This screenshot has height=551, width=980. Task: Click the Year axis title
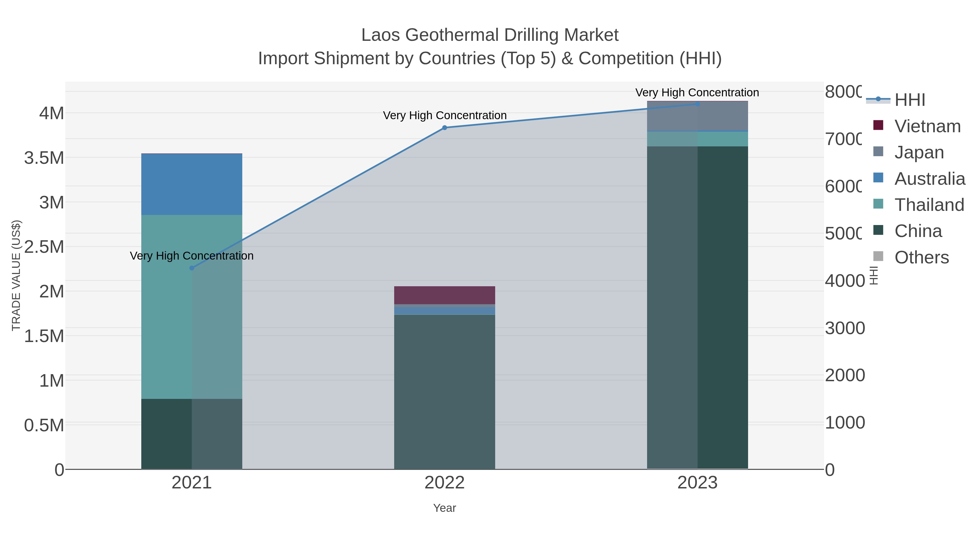(444, 508)
